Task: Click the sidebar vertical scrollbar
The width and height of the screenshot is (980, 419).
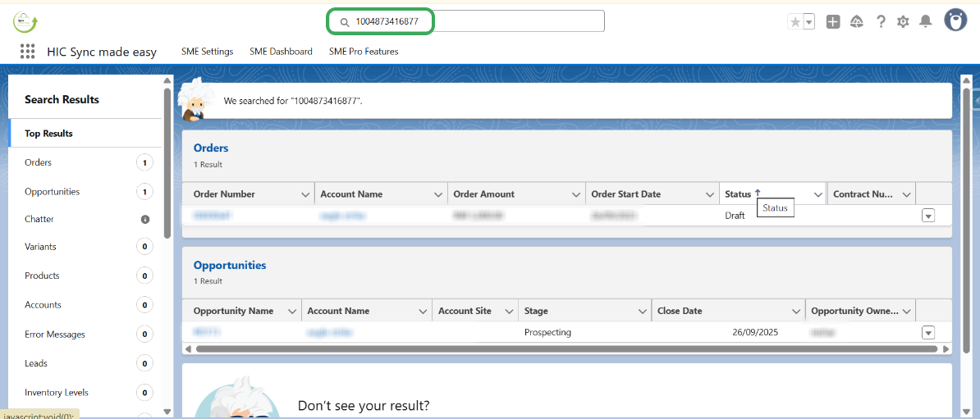Action: click(x=167, y=162)
